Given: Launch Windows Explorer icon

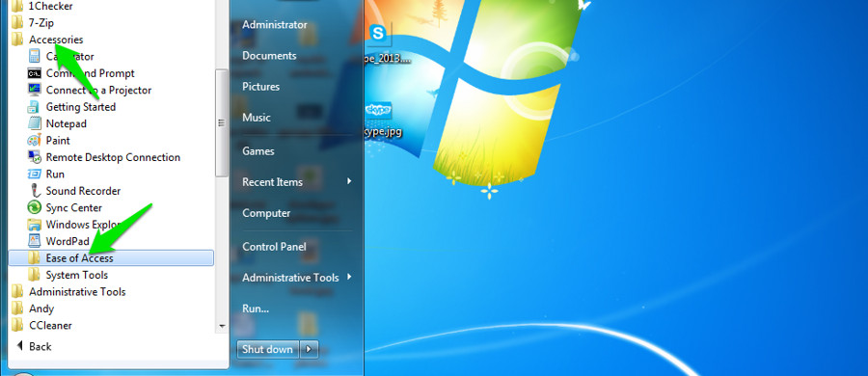Looking at the screenshot, I should [35, 225].
